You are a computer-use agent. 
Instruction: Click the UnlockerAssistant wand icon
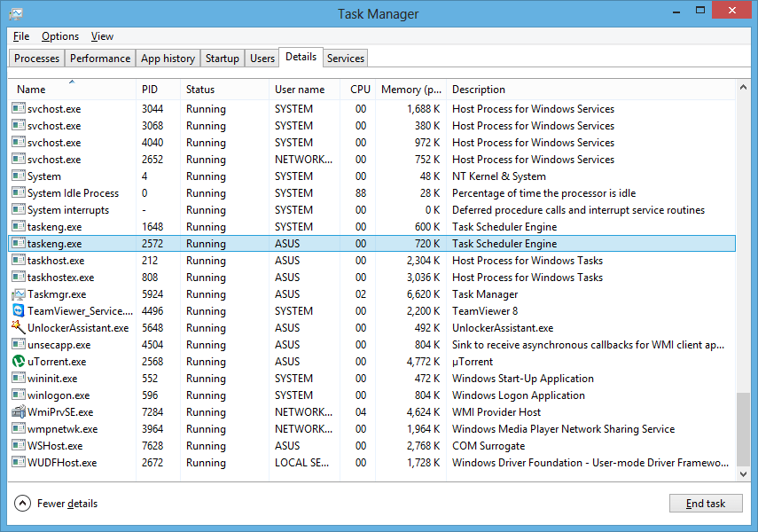coord(18,327)
